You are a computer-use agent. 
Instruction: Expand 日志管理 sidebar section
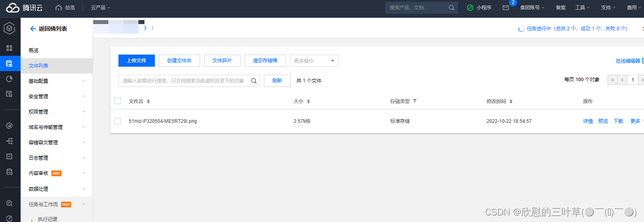pyautogui.click(x=57, y=158)
